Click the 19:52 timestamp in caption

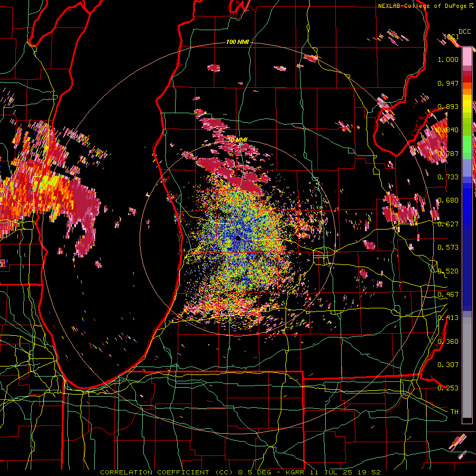point(369,472)
